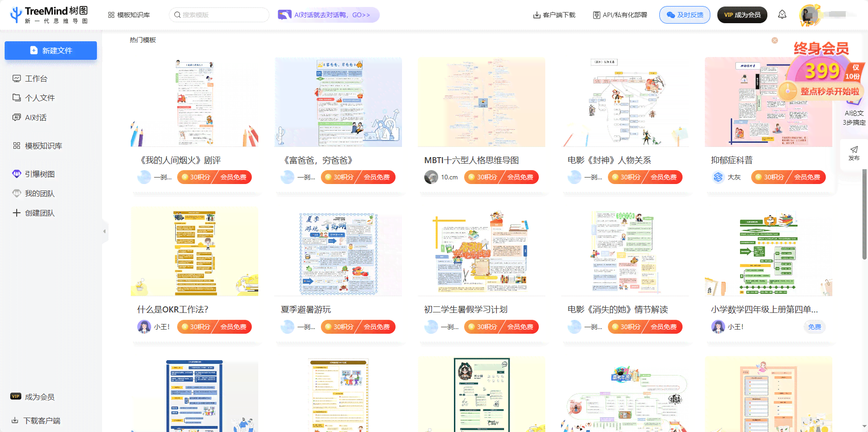This screenshot has height=432, width=868.
Task: Click 小王! avatar under 小学数学 template
Action: 718,327
